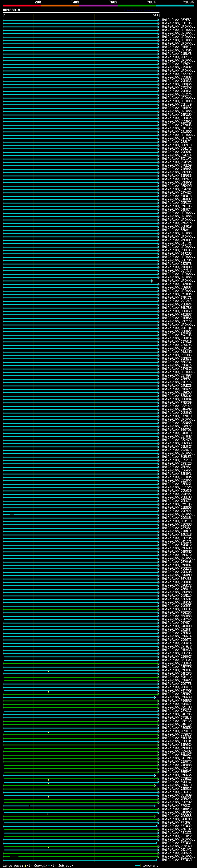The image size is (197, 868).
Task: Open hit UniRef100_P17694
Action: pyautogui.click(x=177, y=64)
